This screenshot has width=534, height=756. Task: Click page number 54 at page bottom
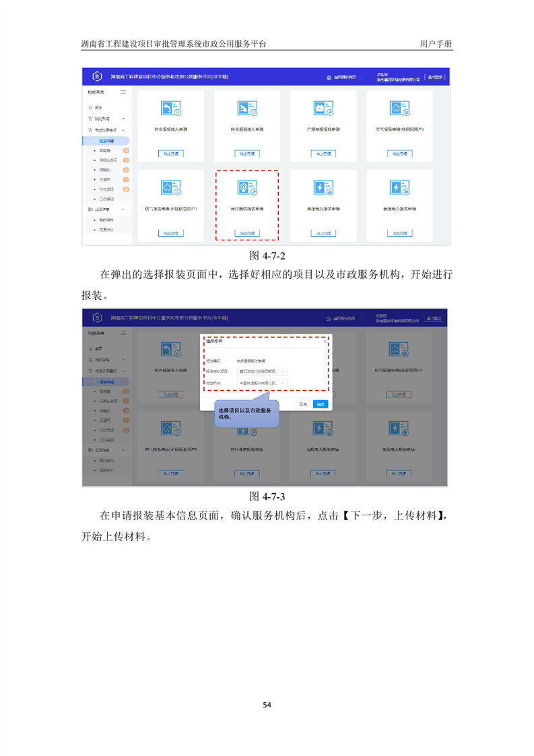[x=267, y=705]
